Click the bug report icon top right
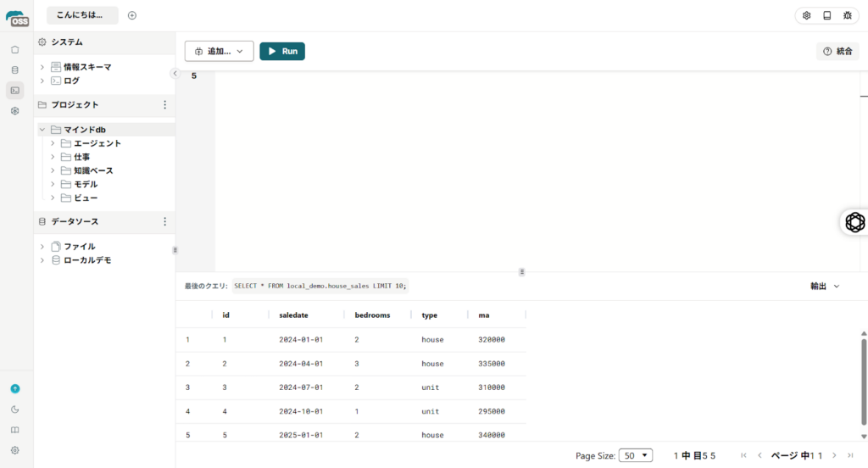The width and height of the screenshot is (868, 468). (848, 15)
